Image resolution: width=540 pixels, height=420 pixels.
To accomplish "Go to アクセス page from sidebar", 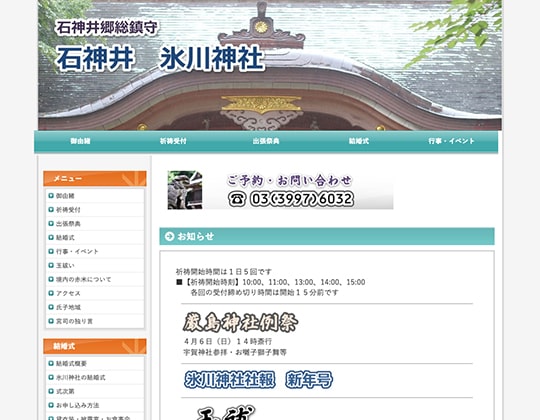I will coord(68,293).
